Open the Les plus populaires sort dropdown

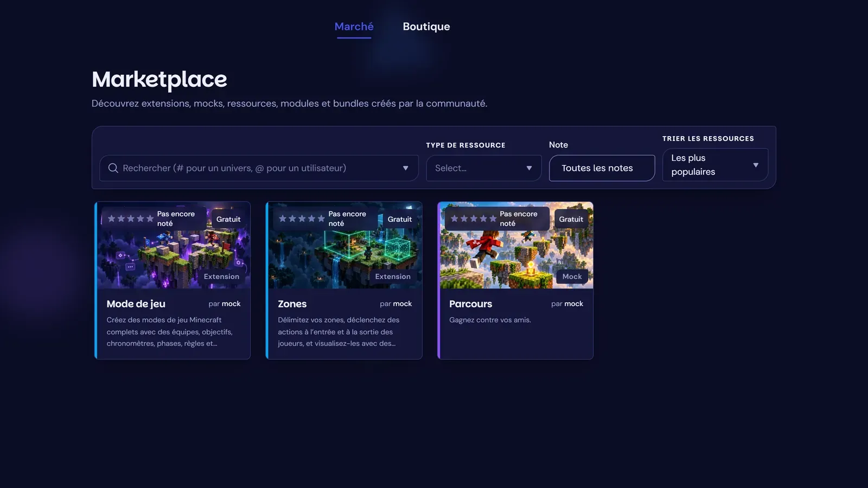(x=715, y=165)
